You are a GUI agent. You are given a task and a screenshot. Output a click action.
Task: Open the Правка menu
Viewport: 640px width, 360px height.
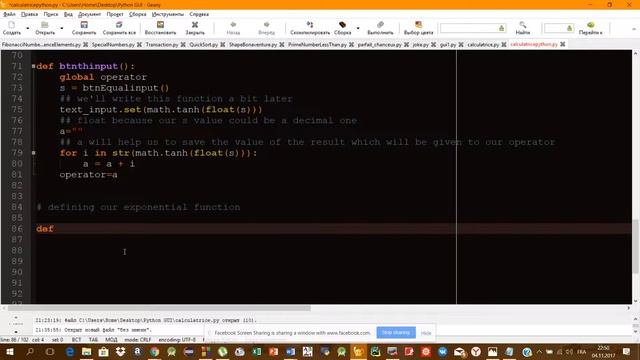click(29, 14)
